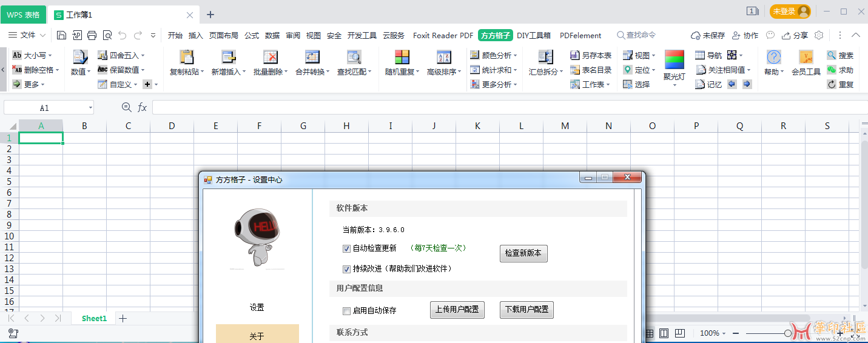Switch to the 页面布局 ribbon tab

click(x=224, y=35)
